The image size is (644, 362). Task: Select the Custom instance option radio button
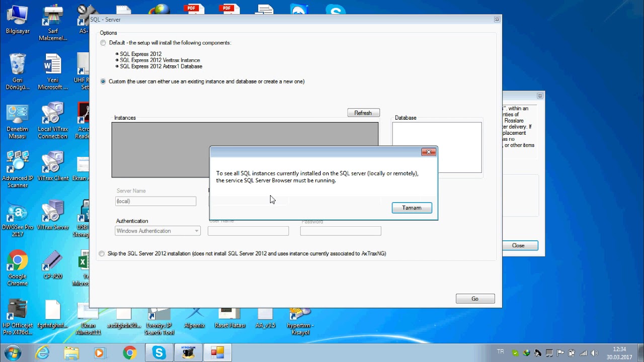103,81
